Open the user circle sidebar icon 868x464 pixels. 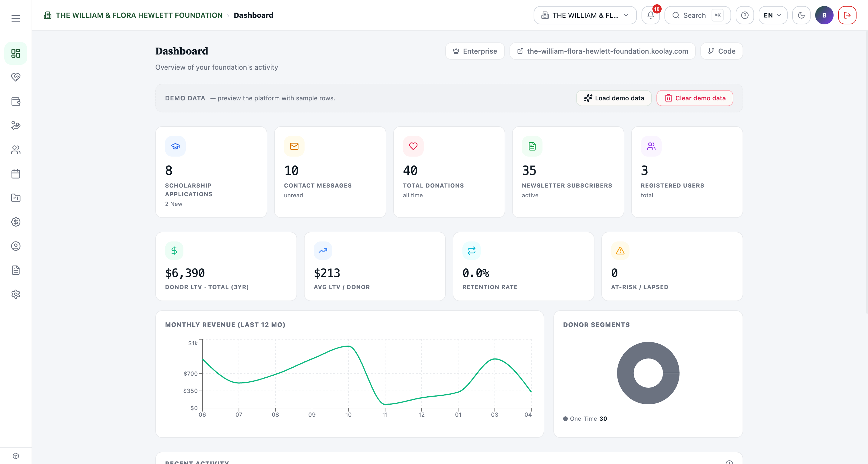point(15,246)
